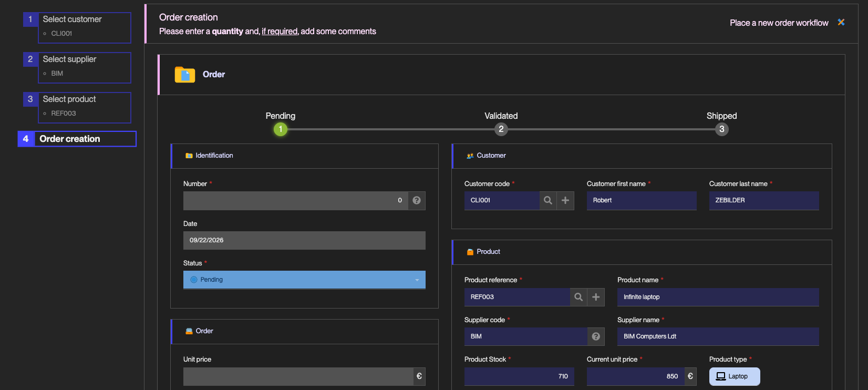This screenshot has height=390, width=868.
Task: Click the euro icon beside the Unit price field
Action: pyautogui.click(x=419, y=376)
